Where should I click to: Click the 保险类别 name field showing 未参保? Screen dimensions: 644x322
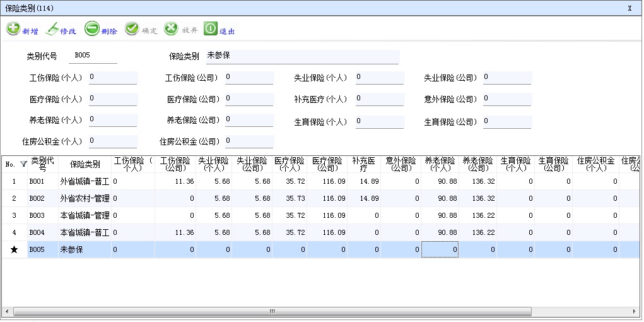(302, 56)
